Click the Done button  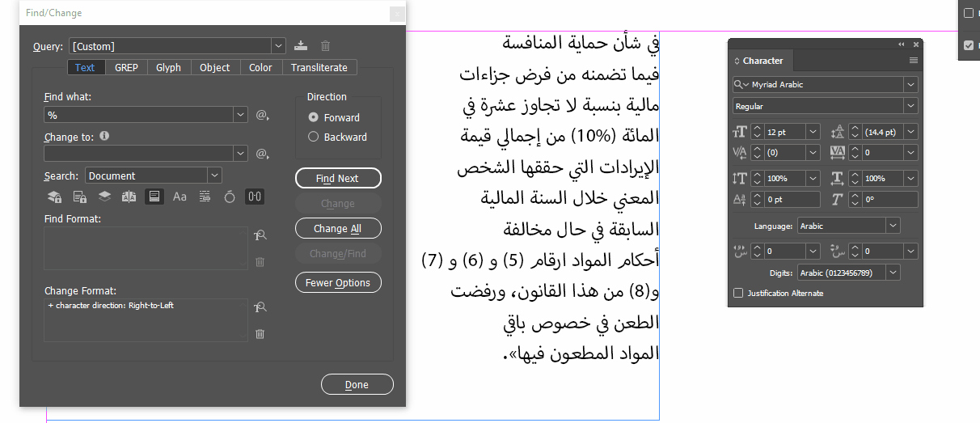tap(357, 384)
